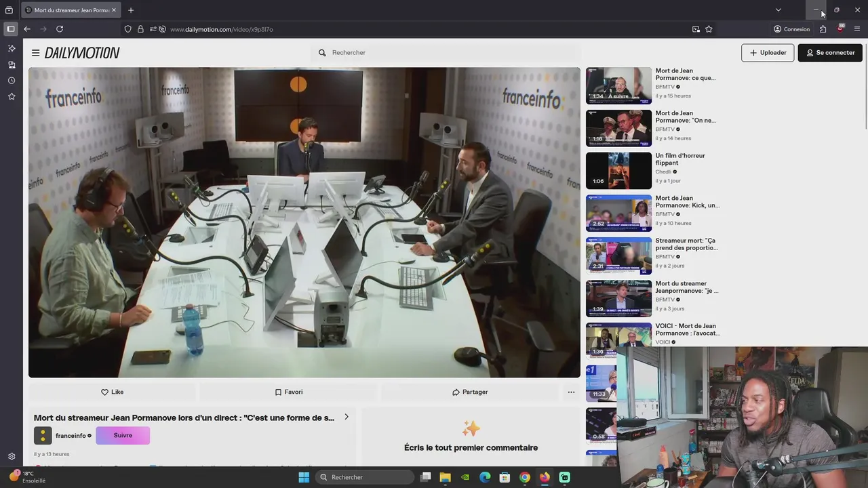
Task: Open File Explorer from the taskbar
Action: coord(446,477)
